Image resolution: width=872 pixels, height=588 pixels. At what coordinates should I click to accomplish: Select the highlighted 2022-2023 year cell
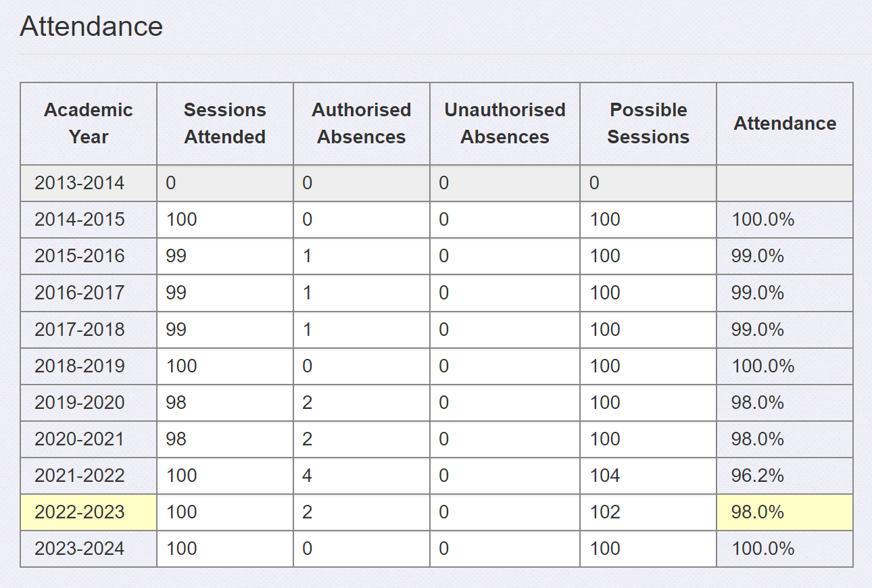click(89, 512)
